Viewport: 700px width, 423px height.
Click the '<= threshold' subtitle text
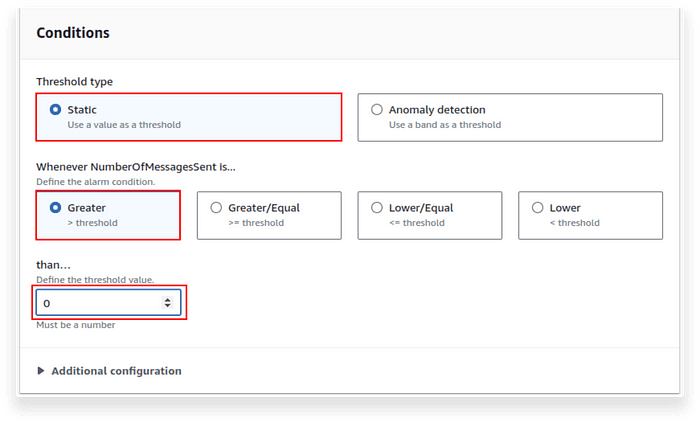417,223
